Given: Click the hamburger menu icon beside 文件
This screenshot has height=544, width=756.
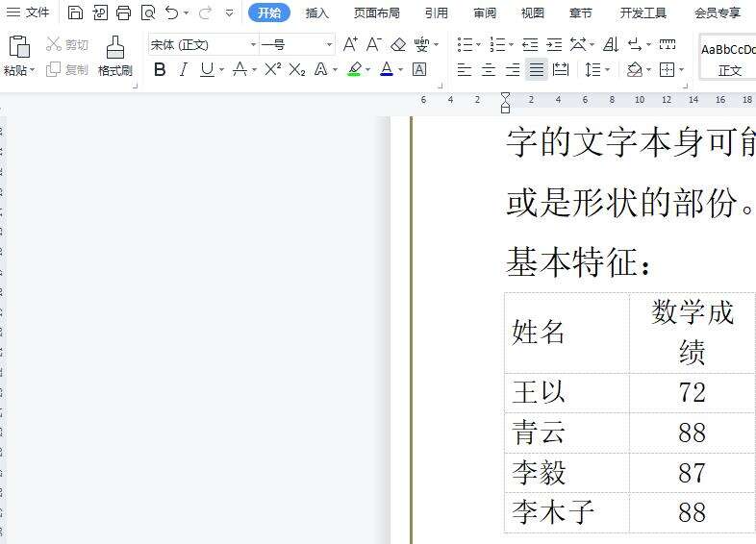Looking at the screenshot, I should click(x=13, y=12).
